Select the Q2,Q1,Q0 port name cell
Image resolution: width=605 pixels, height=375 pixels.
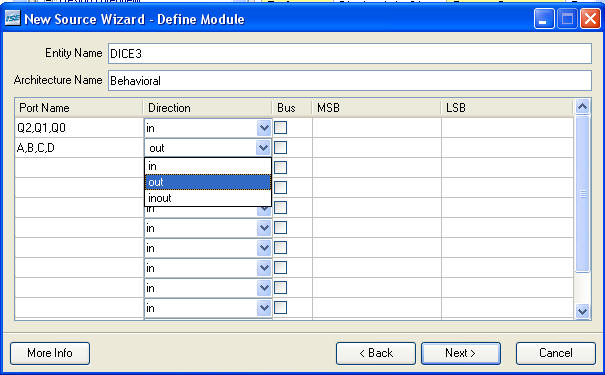point(79,128)
